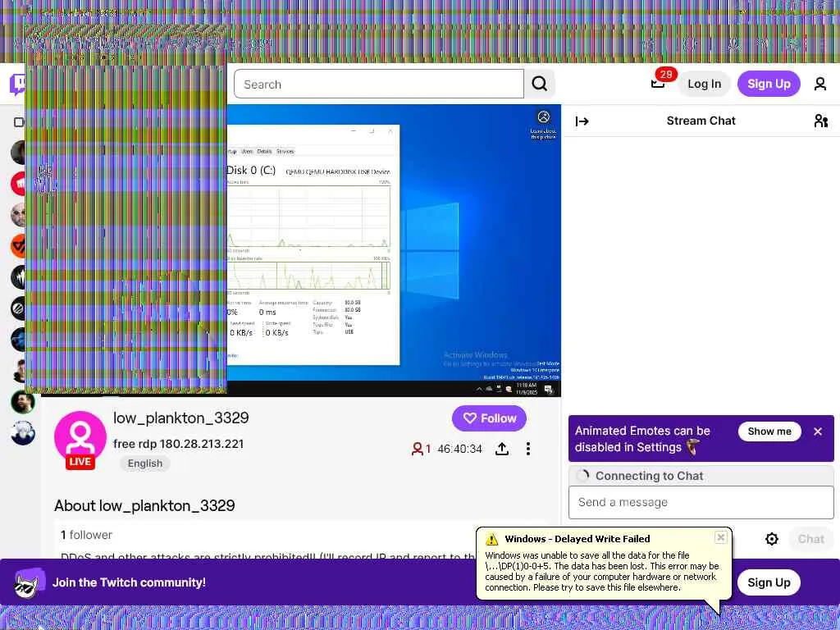The height and width of the screenshot is (630, 840).
Task: Click the '1 follower' text
Action: point(86,535)
